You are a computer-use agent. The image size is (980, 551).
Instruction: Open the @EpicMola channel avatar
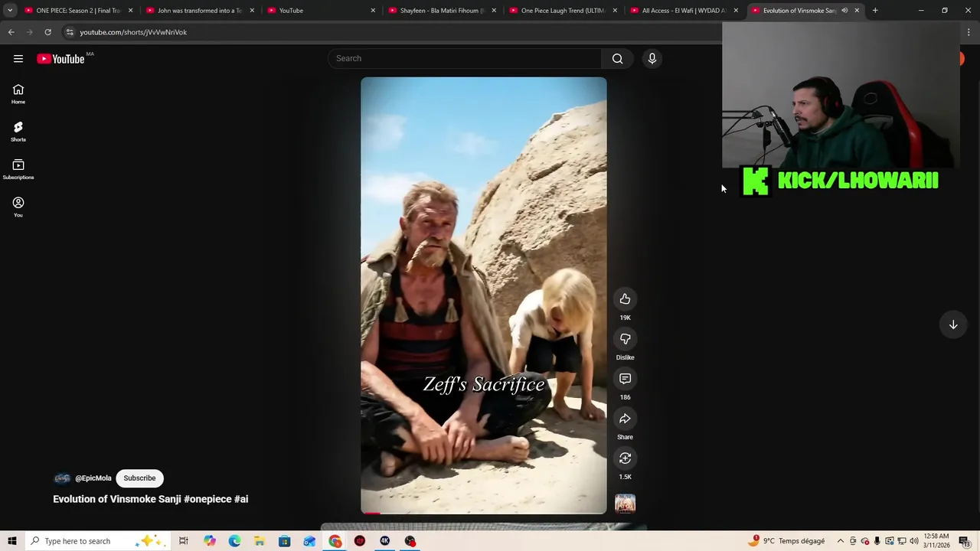62,478
